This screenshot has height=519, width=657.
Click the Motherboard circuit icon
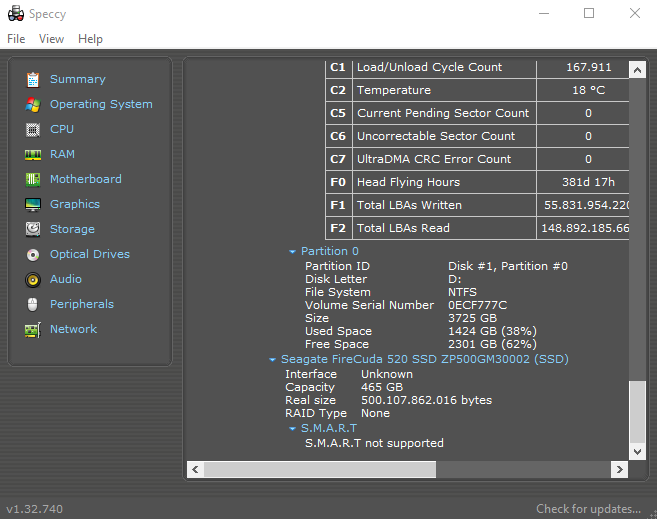[x=33, y=179]
